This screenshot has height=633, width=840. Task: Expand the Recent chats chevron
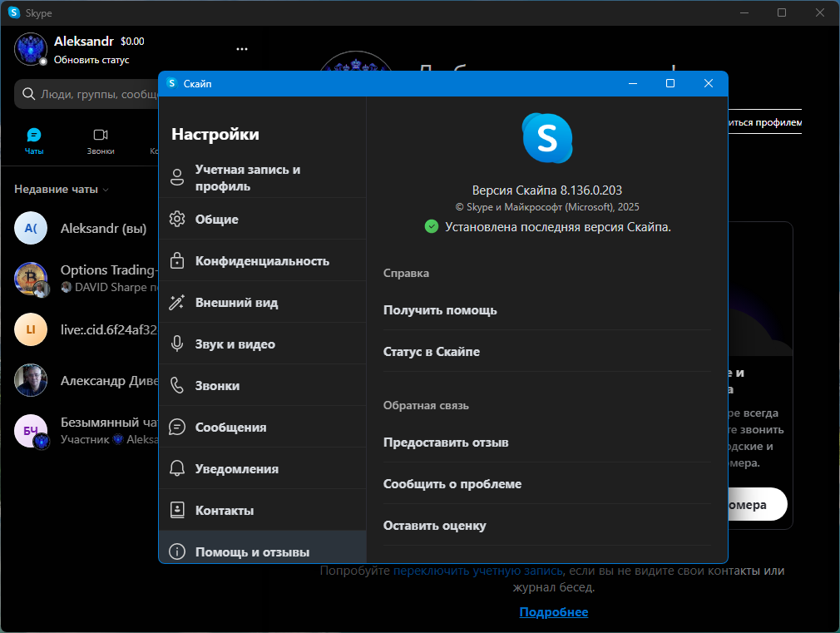pyautogui.click(x=106, y=190)
